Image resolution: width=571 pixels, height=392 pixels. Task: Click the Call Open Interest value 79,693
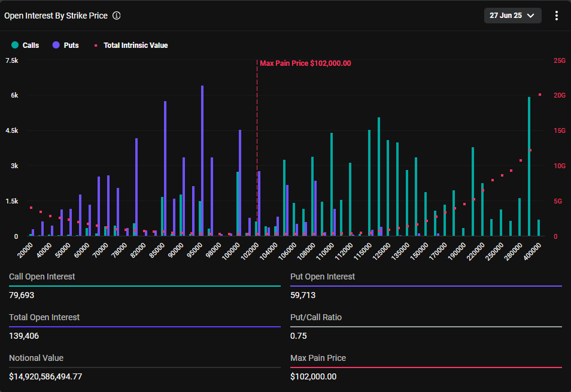pyautogui.click(x=22, y=295)
